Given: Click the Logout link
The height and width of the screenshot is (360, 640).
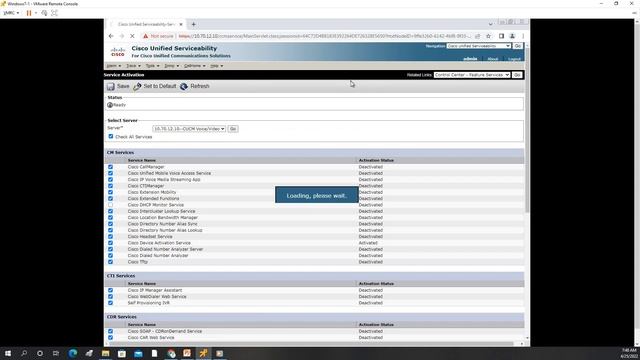Looking at the screenshot, I should (514, 59).
